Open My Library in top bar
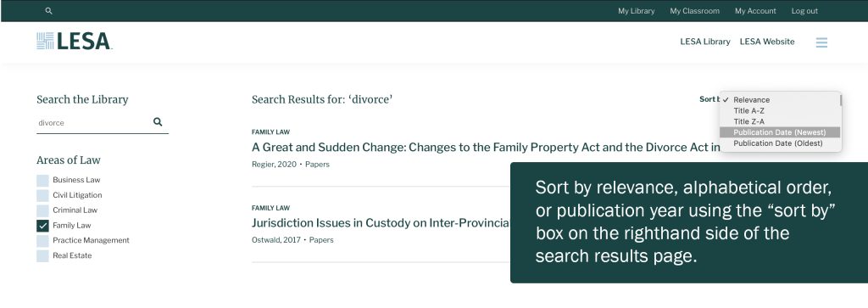 point(636,11)
